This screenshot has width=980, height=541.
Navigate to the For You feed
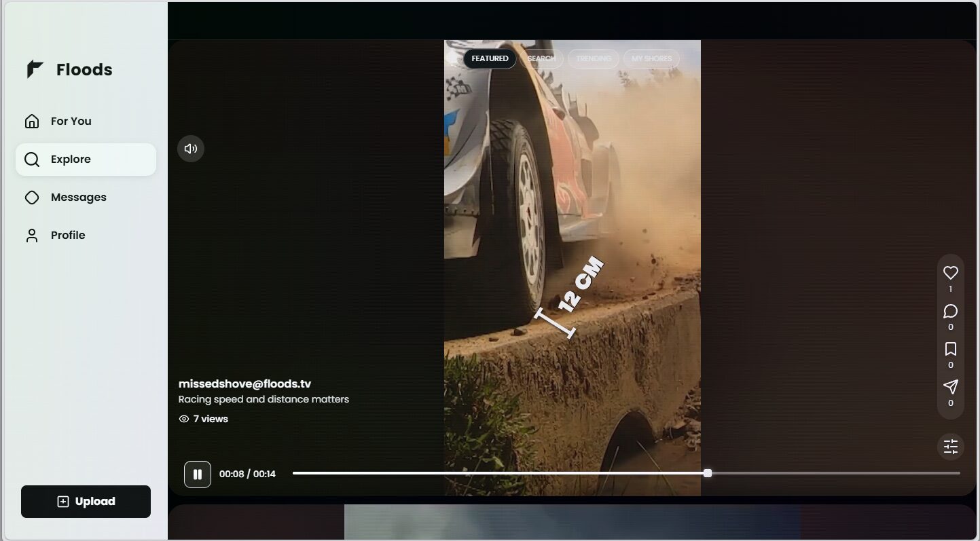71,122
